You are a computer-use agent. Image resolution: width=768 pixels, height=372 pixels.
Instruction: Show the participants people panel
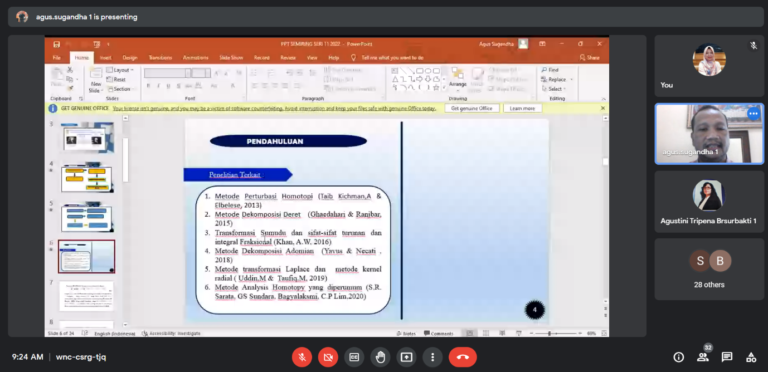(703, 357)
